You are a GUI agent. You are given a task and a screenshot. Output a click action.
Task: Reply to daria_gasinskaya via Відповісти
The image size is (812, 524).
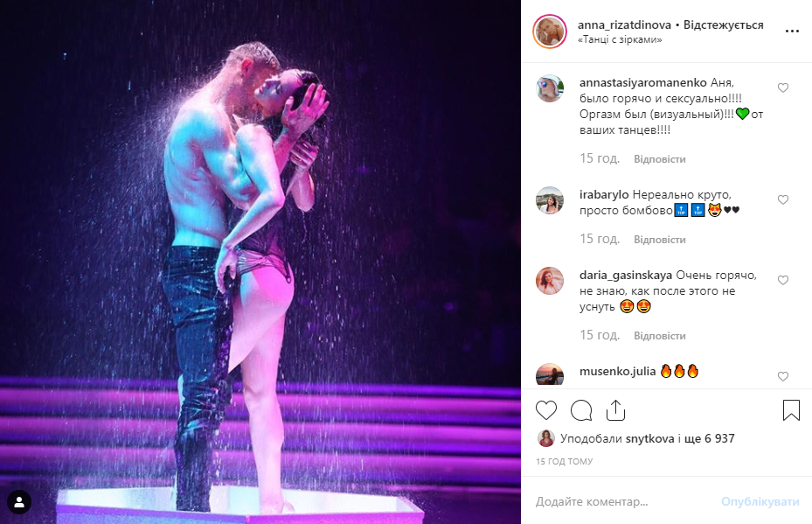(x=659, y=336)
